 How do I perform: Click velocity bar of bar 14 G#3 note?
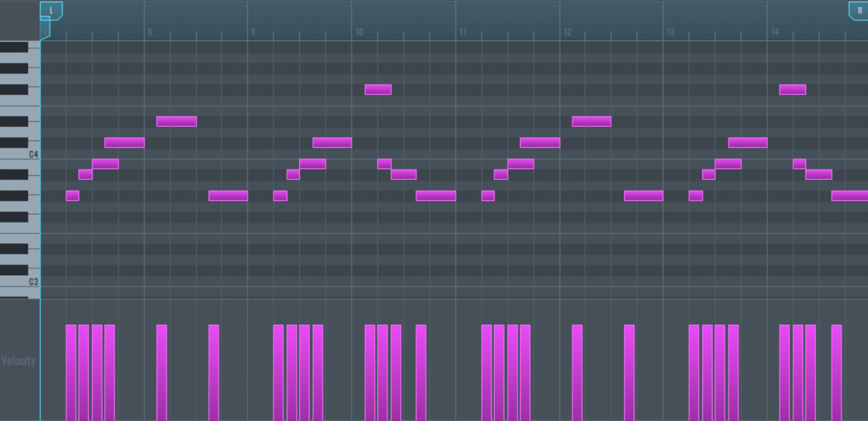tap(836, 372)
